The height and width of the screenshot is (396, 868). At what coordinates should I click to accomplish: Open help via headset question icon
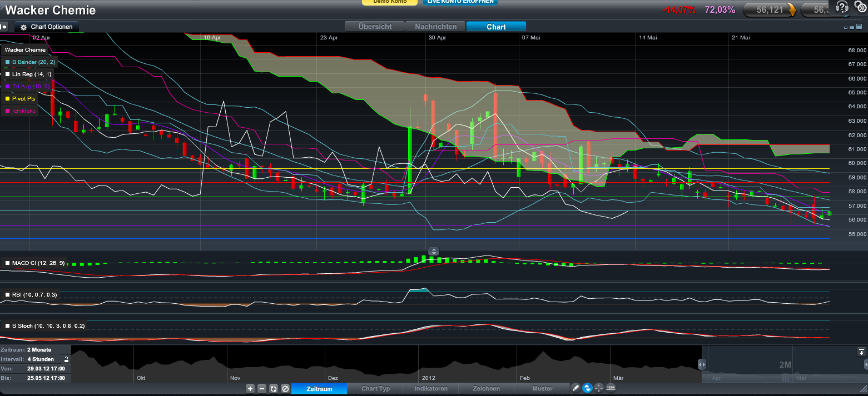(x=842, y=7)
